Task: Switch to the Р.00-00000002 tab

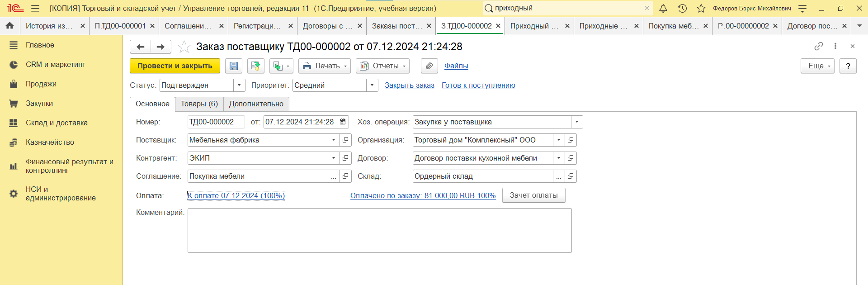Action: (x=747, y=26)
